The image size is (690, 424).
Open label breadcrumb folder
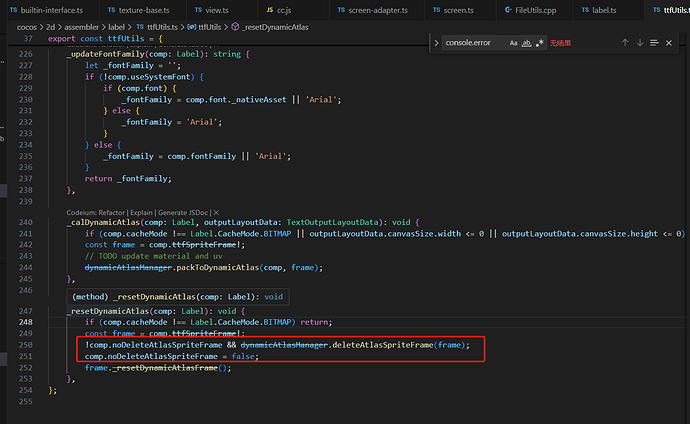[x=117, y=27]
